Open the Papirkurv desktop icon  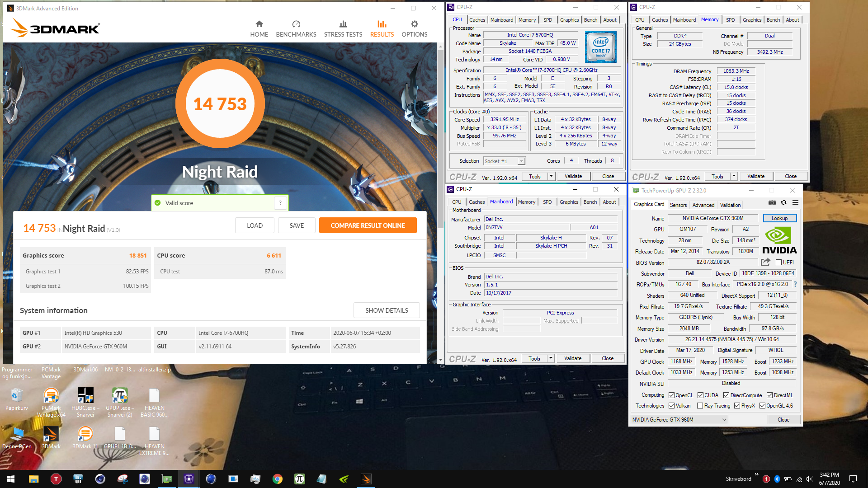click(17, 399)
